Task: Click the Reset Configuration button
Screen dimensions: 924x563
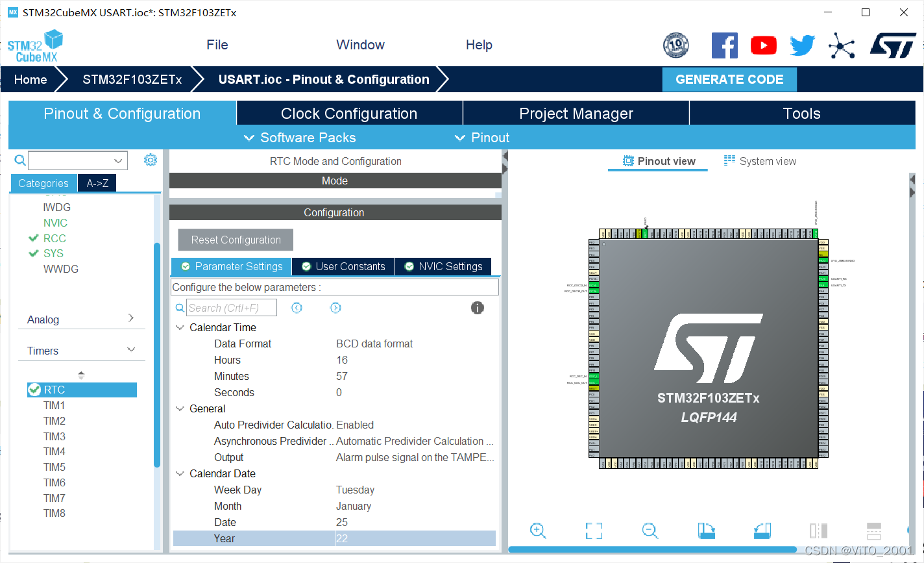Action: pyautogui.click(x=236, y=240)
